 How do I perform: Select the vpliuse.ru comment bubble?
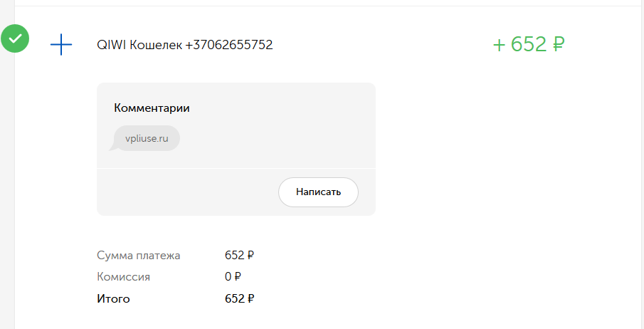147,138
